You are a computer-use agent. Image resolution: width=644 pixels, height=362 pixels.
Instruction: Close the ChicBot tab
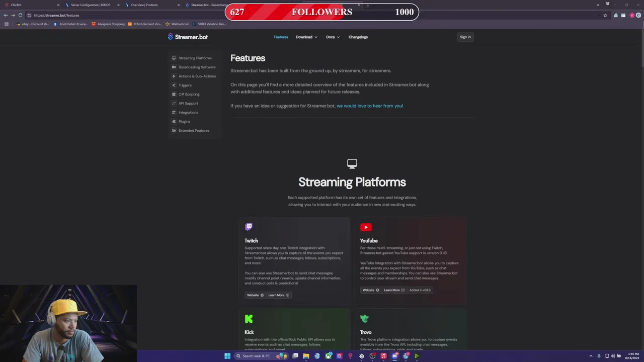pos(58,5)
